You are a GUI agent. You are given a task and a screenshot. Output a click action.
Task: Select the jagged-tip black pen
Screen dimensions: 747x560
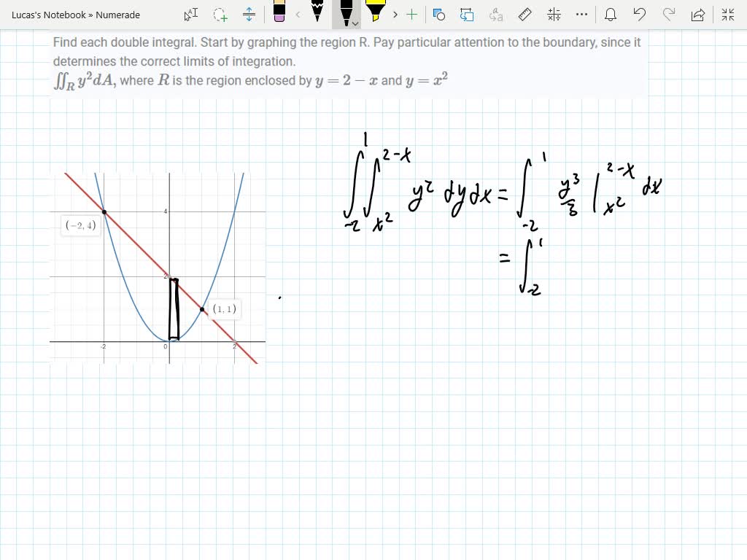click(317, 15)
